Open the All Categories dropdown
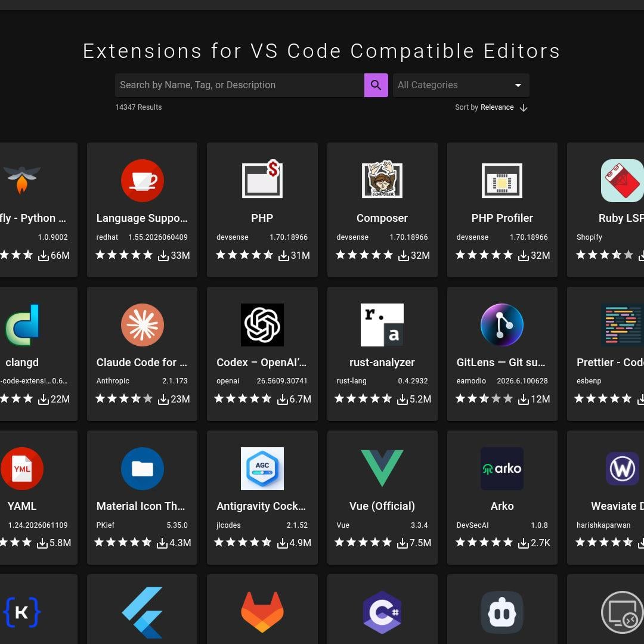Viewport: 644px width, 644px height. pos(461,85)
